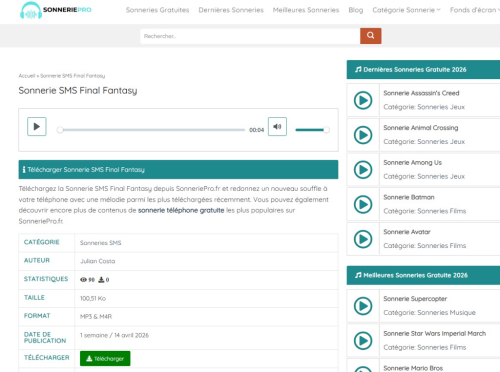The image size is (500, 372).
Task: Open Sonnerie Assassin's Creed title link
Action: (421, 93)
